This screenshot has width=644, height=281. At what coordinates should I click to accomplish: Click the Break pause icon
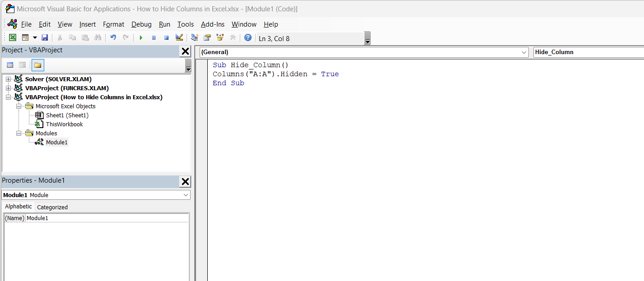coord(154,38)
